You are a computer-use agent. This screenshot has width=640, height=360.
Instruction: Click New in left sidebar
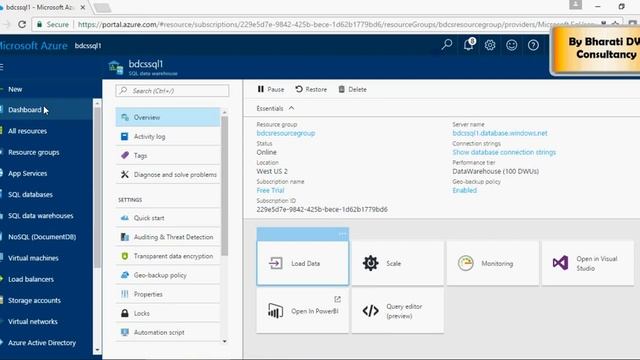46,89
